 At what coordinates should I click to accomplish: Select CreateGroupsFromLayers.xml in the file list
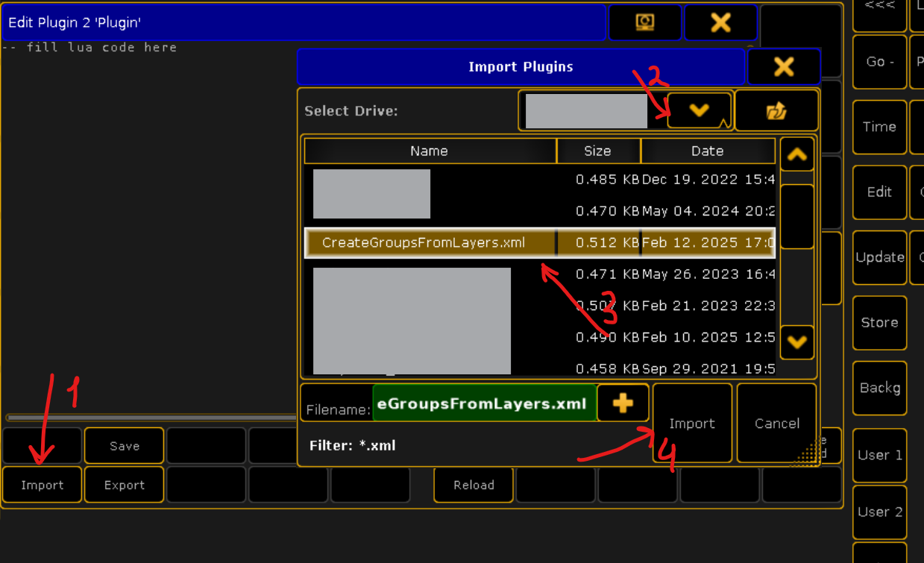coord(540,243)
